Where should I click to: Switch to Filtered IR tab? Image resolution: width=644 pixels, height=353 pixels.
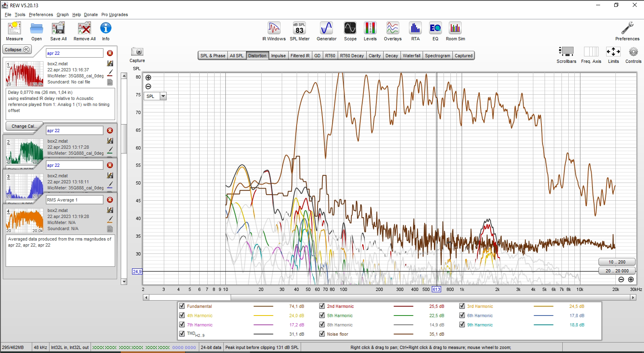300,56
